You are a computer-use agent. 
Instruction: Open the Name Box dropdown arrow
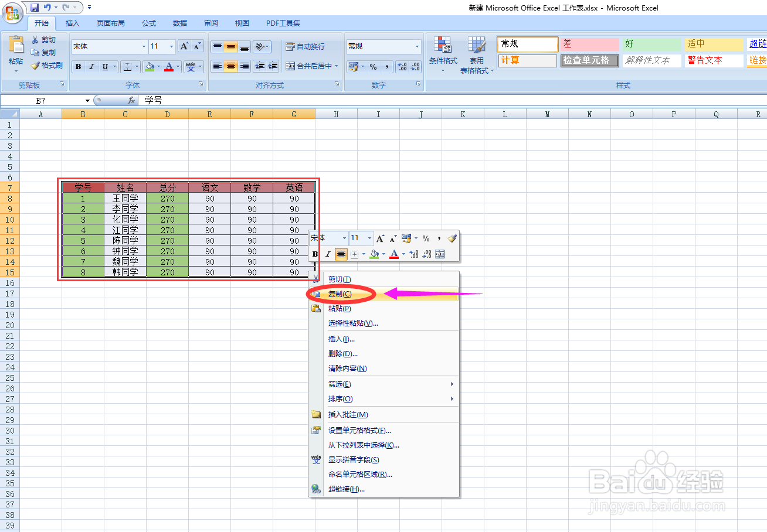point(88,101)
